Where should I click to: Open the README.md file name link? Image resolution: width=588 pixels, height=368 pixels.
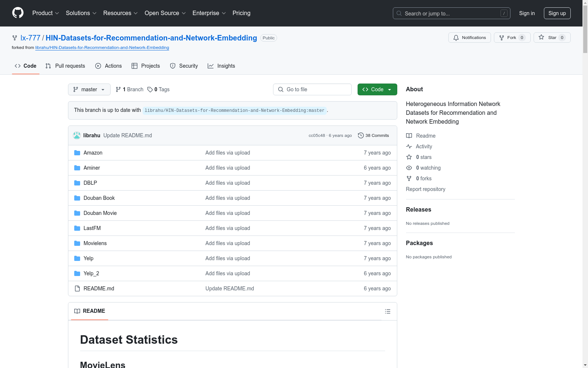(99, 289)
